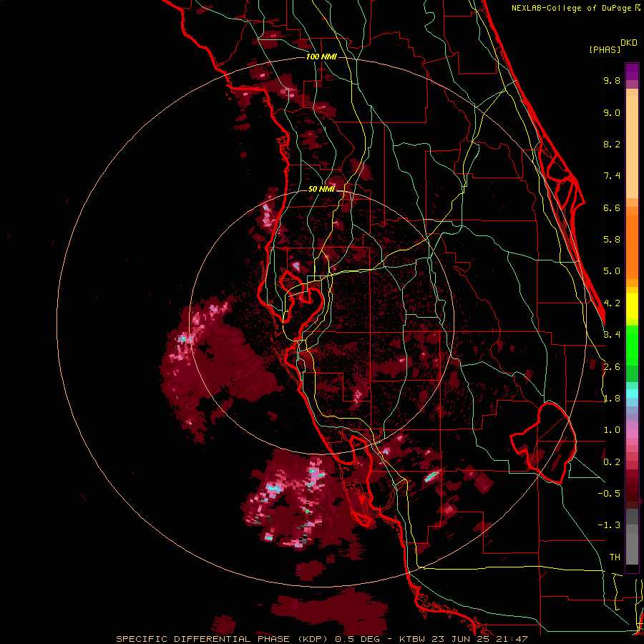This screenshot has width=644, height=644.
Task: Click the 6.6 scale value
Action: pos(612,208)
